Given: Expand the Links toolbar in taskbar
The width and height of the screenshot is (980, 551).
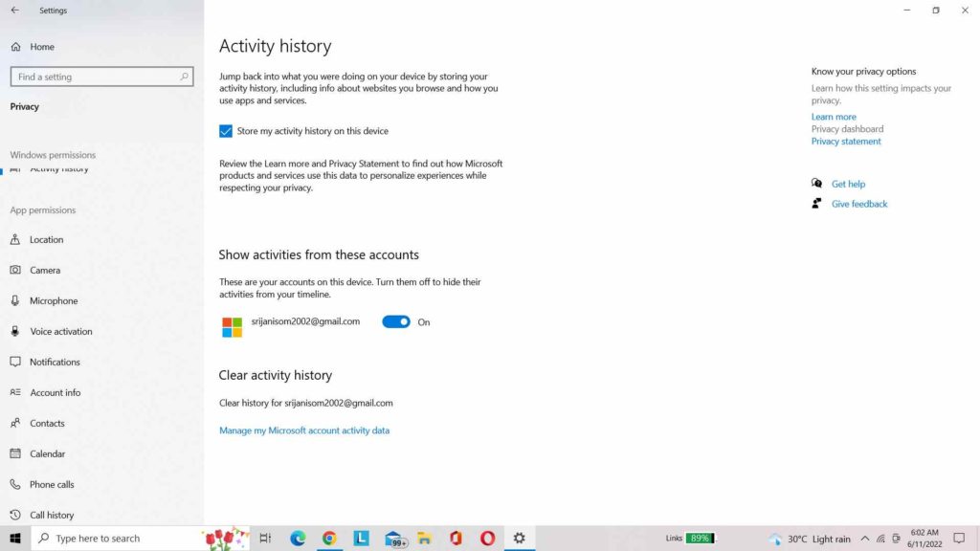Looking at the screenshot, I should point(674,538).
